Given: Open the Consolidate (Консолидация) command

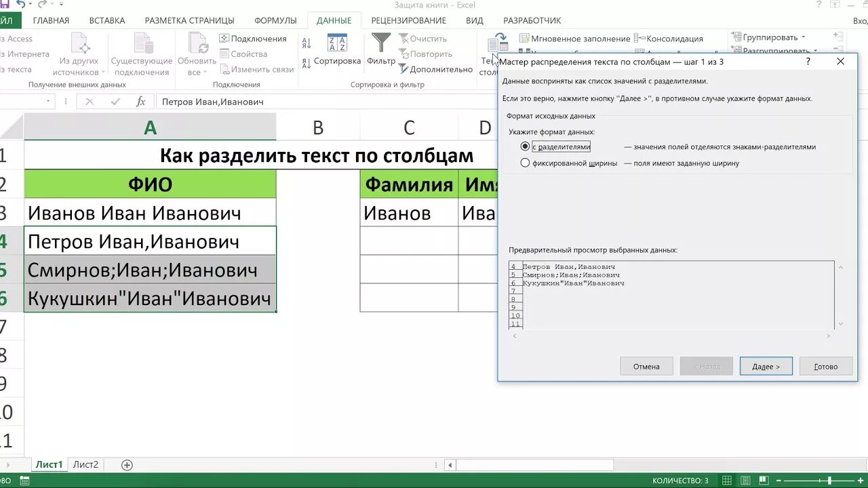Looking at the screenshot, I should 669,39.
